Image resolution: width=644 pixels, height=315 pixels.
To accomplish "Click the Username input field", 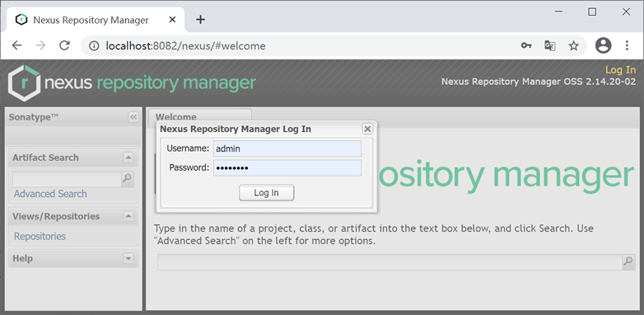I will click(287, 148).
